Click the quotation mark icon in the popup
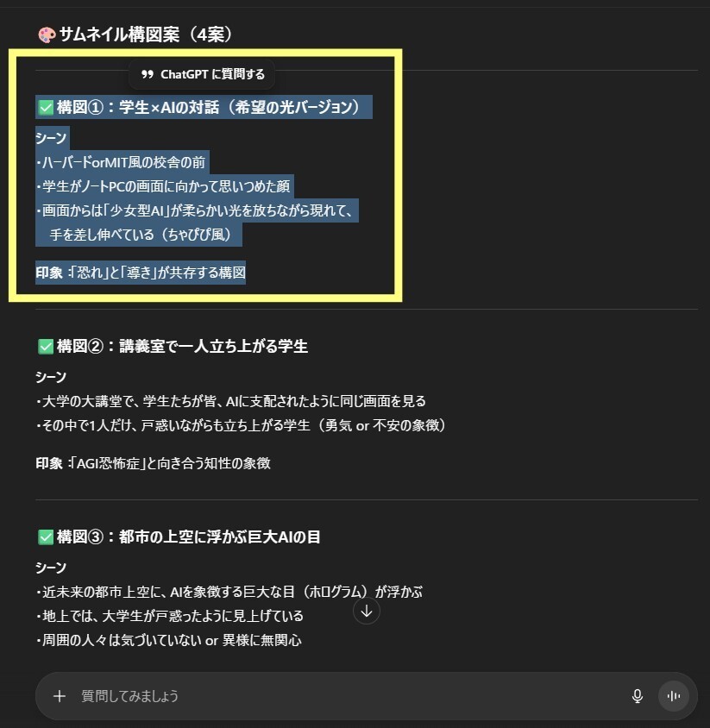710x728 pixels. [x=148, y=74]
